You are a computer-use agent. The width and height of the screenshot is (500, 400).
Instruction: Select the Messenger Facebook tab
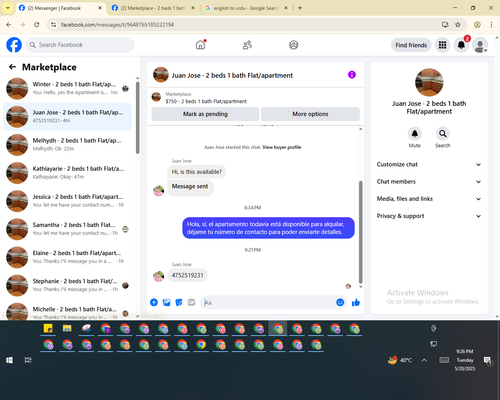click(x=60, y=8)
